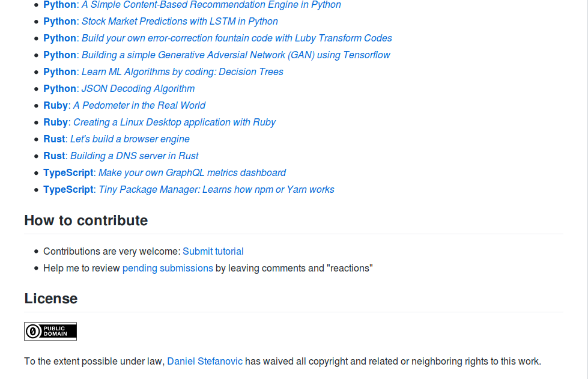This screenshot has width=588, height=379.
Task: Click the bold Rust label before DNS server
Action: (x=54, y=156)
